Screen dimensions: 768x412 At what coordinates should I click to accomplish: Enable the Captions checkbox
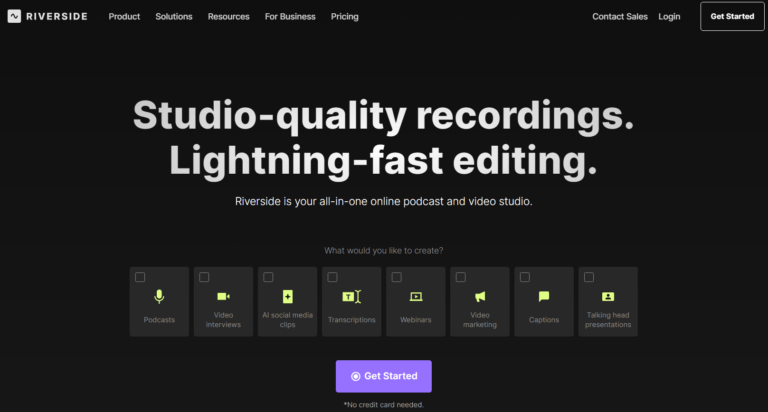525,277
